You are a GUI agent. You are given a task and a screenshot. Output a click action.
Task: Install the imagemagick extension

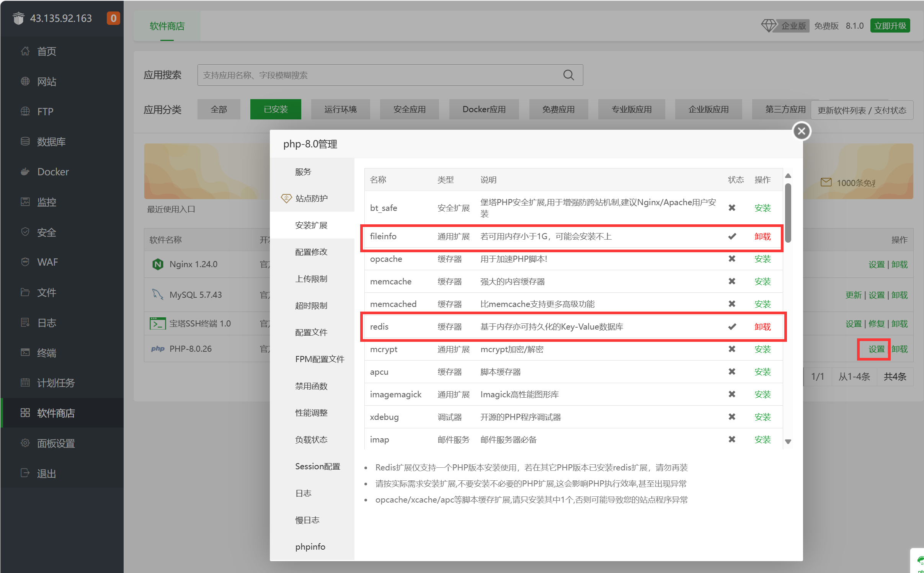point(762,394)
